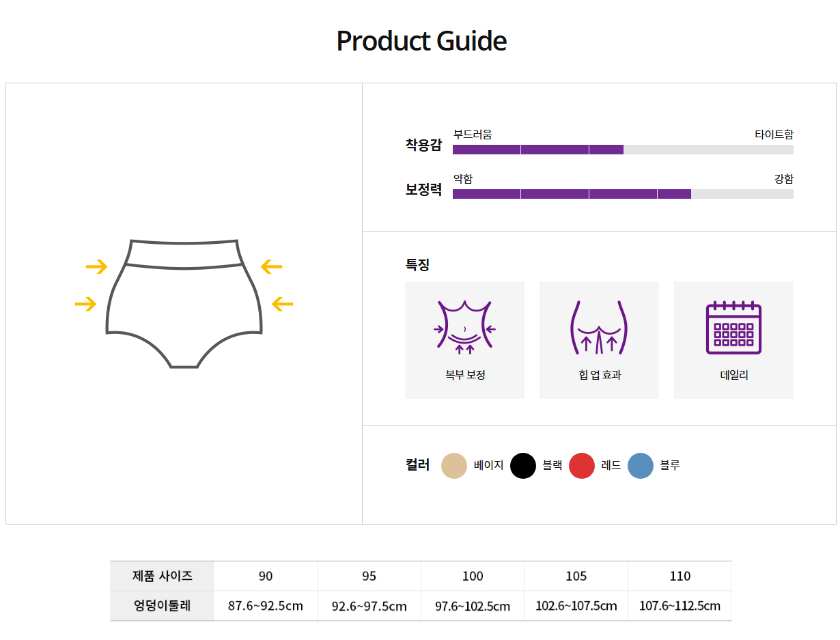Click the upper-left yellow arrow
The image size is (840, 640).
click(x=96, y=266)
